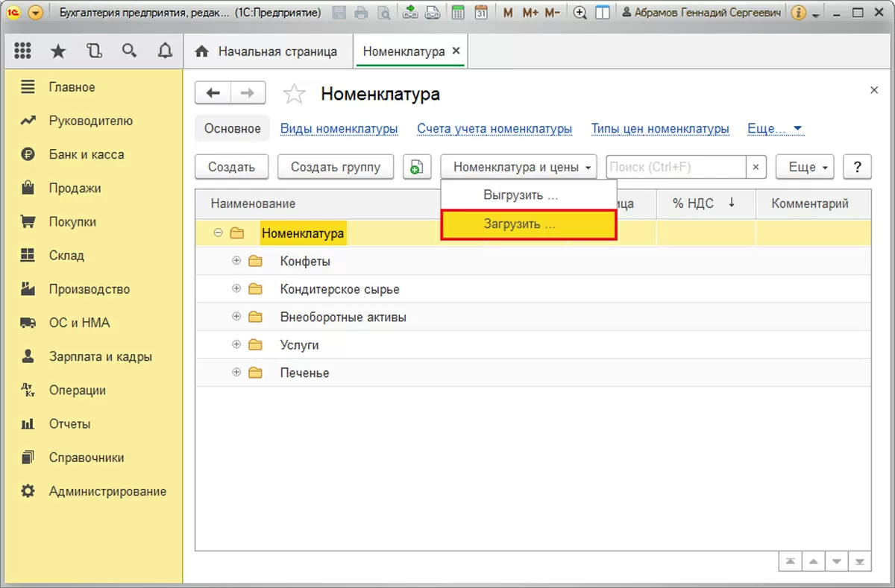
Task: Open Favorites star in top panel
Action: point(57,51)
